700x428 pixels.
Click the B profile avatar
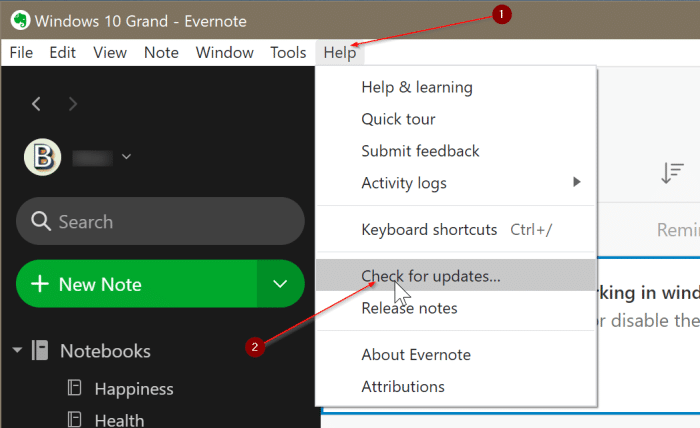(42, 157)
